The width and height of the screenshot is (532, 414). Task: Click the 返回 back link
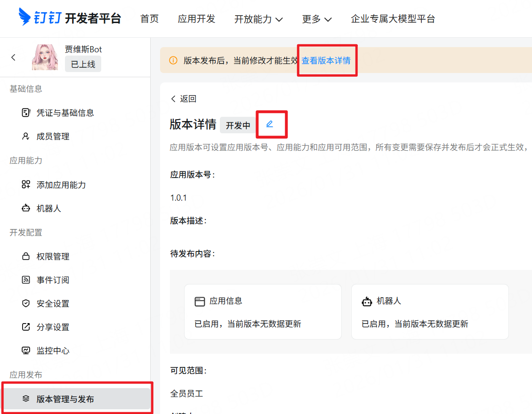coord(188,99)
